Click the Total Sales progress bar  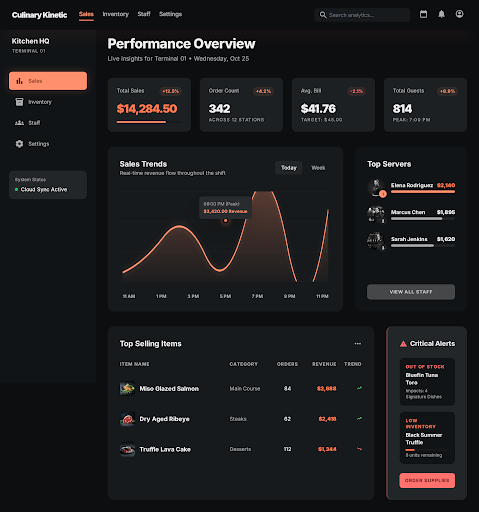[x=149, y=122]
